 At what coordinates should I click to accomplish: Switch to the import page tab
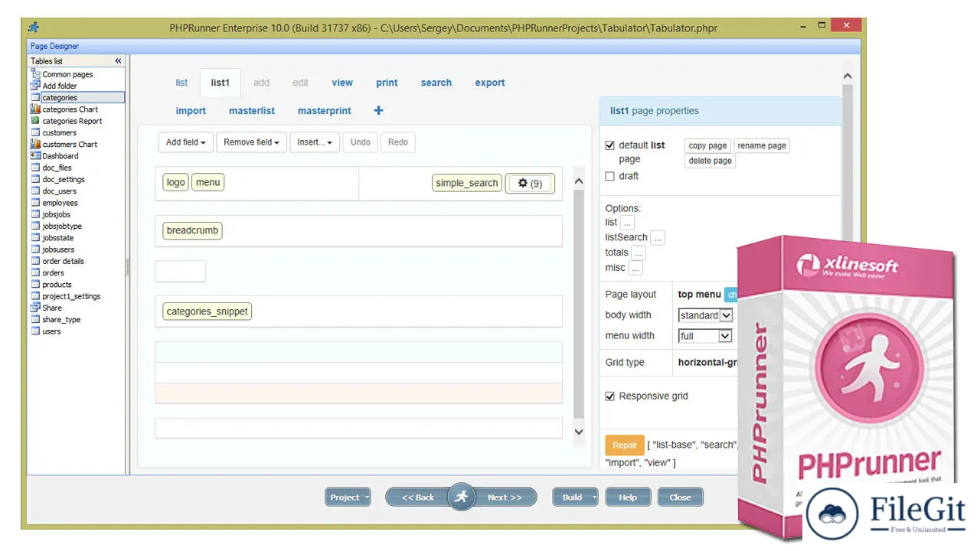pos(191,111)
